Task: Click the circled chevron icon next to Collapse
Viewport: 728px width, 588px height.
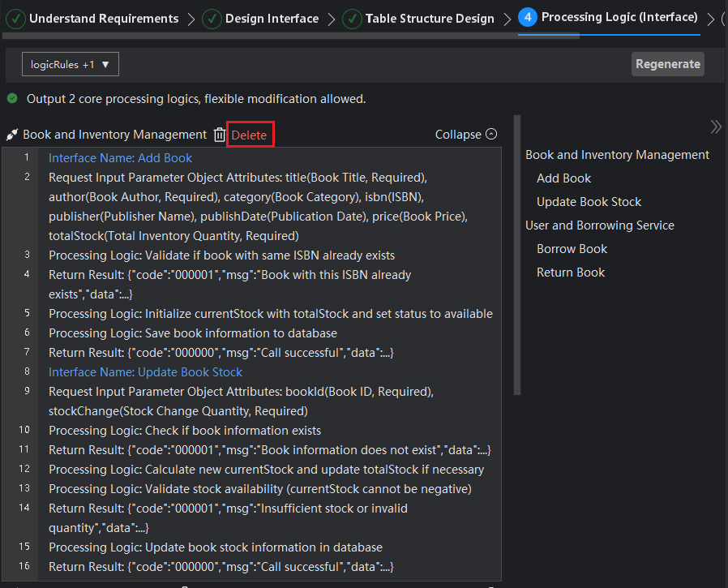Action: click(491, 135)
